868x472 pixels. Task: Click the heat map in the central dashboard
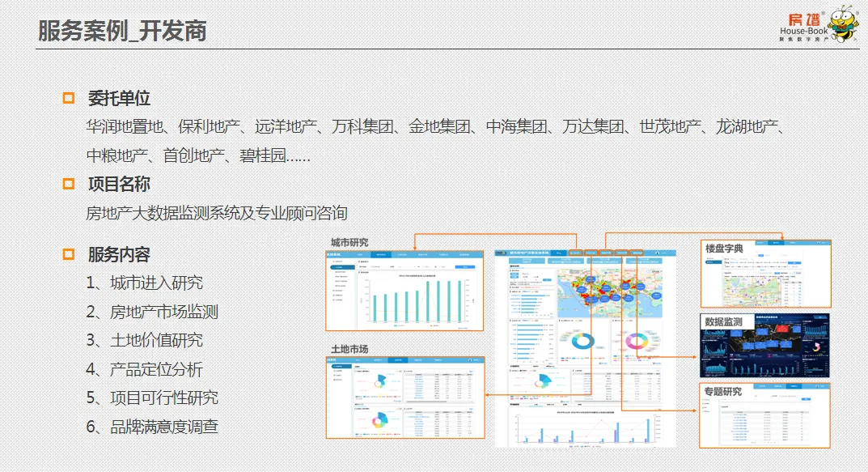[x=609, y=294]
